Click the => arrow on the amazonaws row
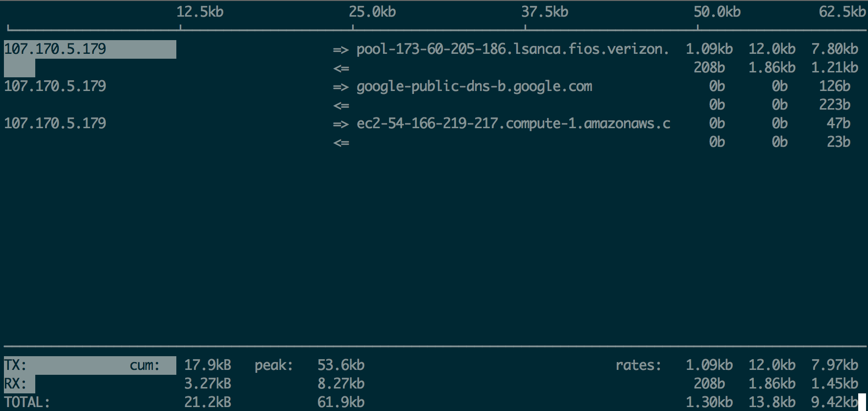Viewport: 868px width, 411px height. pos(341,124)
